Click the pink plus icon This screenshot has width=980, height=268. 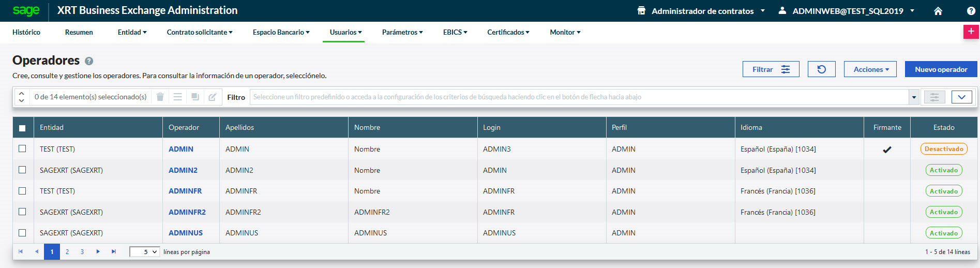point(971,32)
